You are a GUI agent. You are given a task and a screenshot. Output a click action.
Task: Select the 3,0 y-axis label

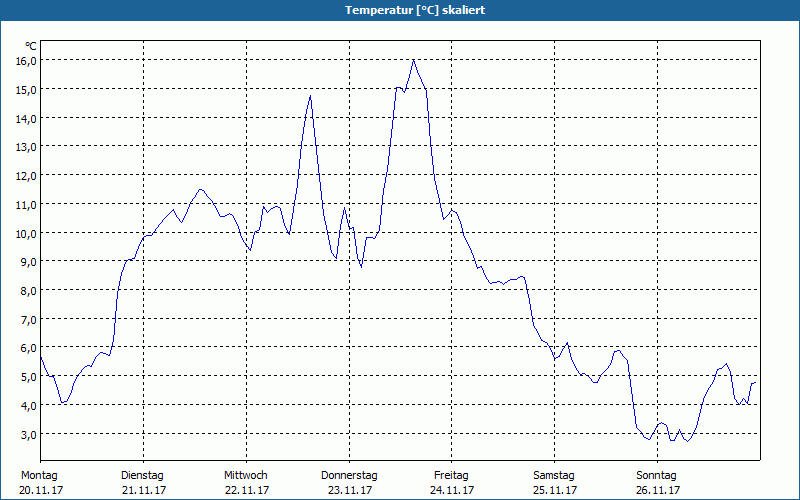28,435
